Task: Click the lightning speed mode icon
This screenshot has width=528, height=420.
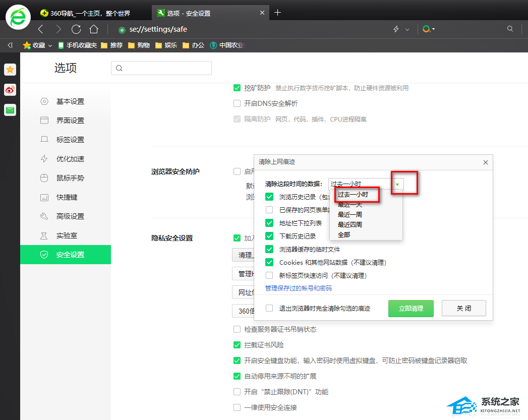Action: (396, 29)
